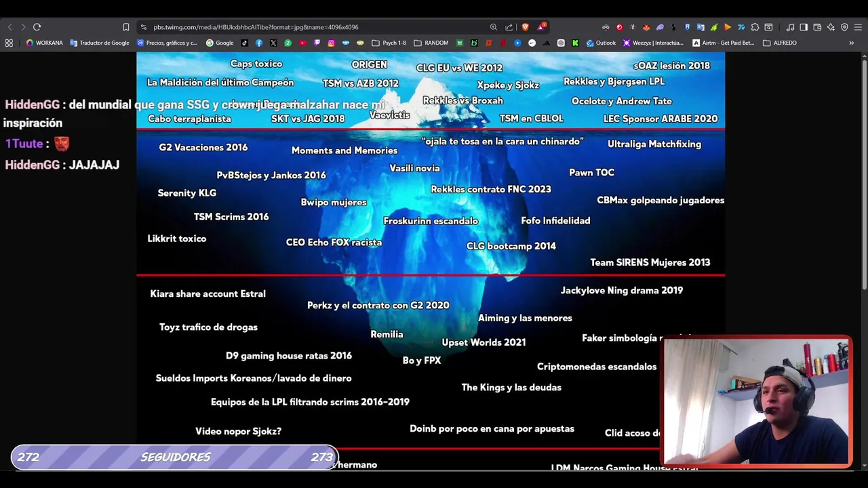Open Weezyx Interactúa bookmark
The image size is (868, 488).
(653, 43)
